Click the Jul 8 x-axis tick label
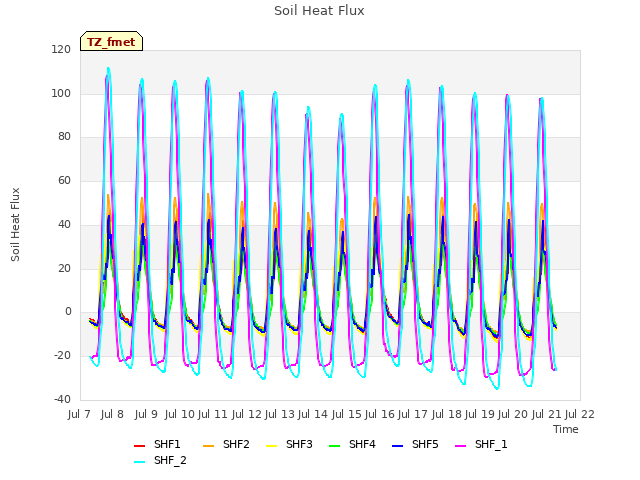 112,414
